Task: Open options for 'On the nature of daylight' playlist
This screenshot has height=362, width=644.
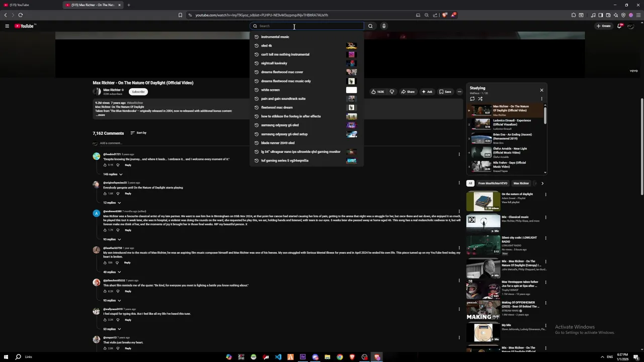Action: coord(546,195)
